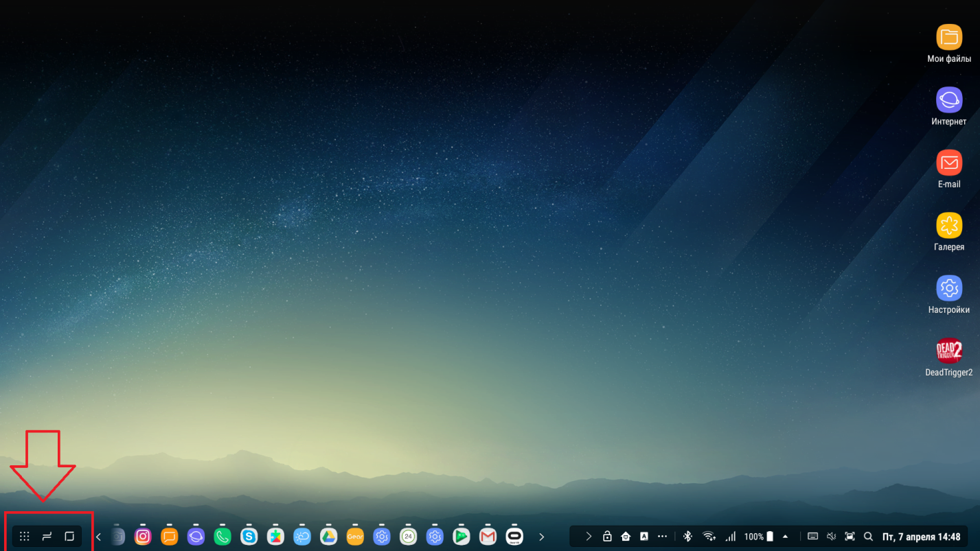
Task: Open the orange Gear app
Action: 355,537
